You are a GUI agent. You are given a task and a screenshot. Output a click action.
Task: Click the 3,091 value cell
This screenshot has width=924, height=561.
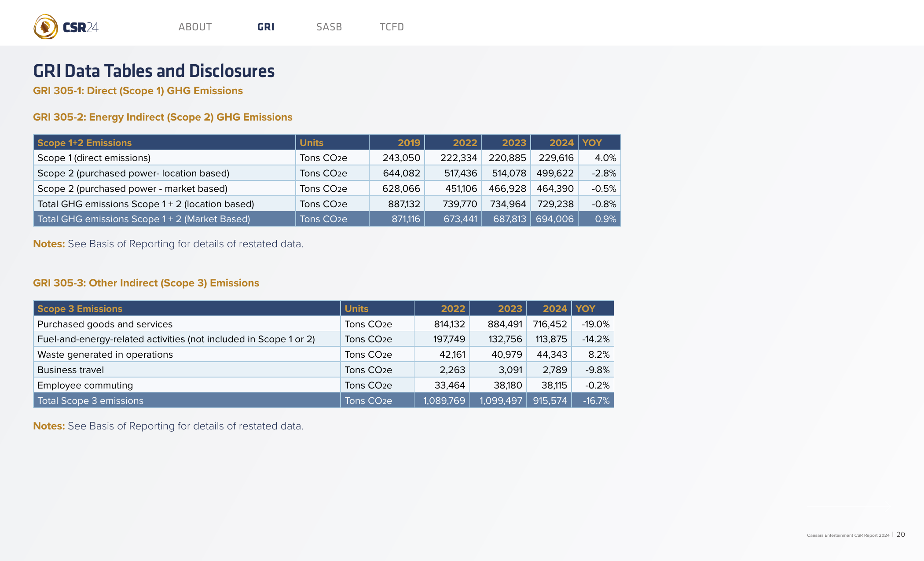coord(510,370)
